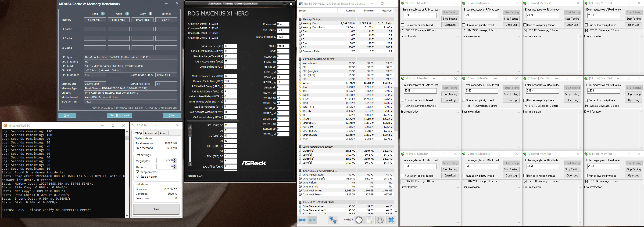The height and width of the screenshot is (227, 644).
Task: Click Start button in RAM Test
Action: click(156, 209)
